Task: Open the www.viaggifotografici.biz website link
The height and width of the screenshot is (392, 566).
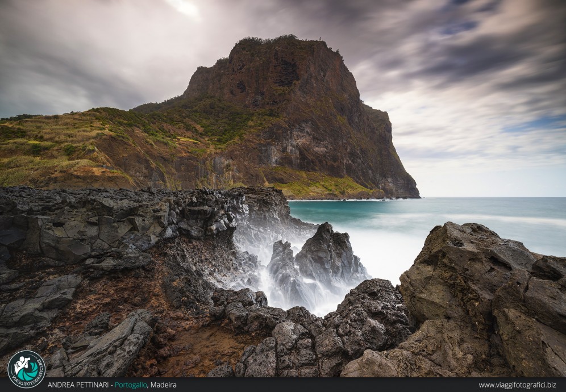Action: click(x=517, y=385)
